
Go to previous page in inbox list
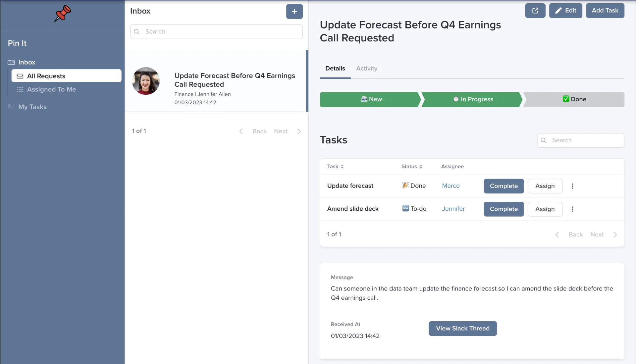pyautogui.click(x=253, y=131)
